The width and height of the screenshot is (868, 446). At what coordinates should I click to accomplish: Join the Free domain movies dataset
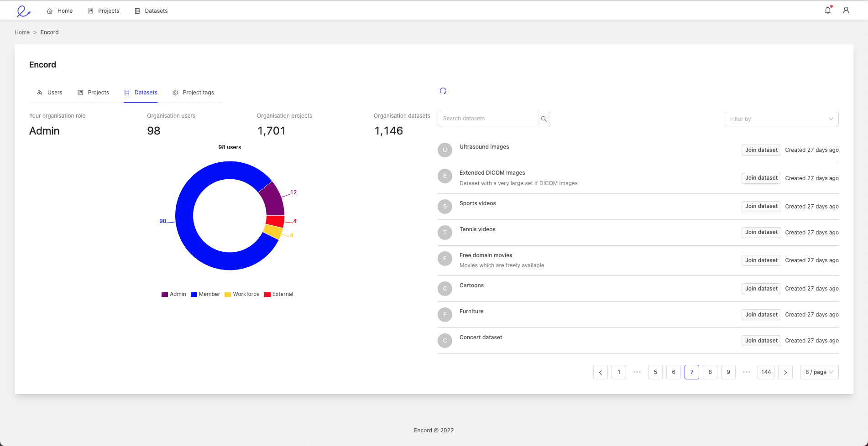pyautogui.click(x=761, y=260)
